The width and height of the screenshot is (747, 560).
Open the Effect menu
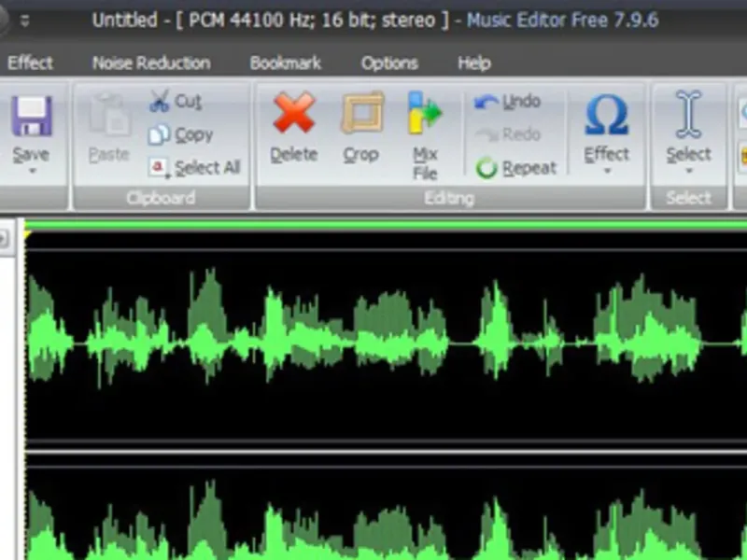[30, 63]
